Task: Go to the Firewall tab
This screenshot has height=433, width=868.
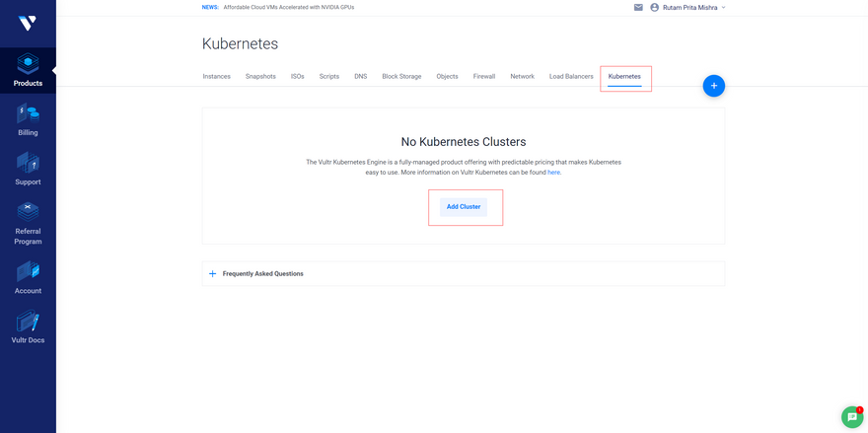Action: coord(484,76)
